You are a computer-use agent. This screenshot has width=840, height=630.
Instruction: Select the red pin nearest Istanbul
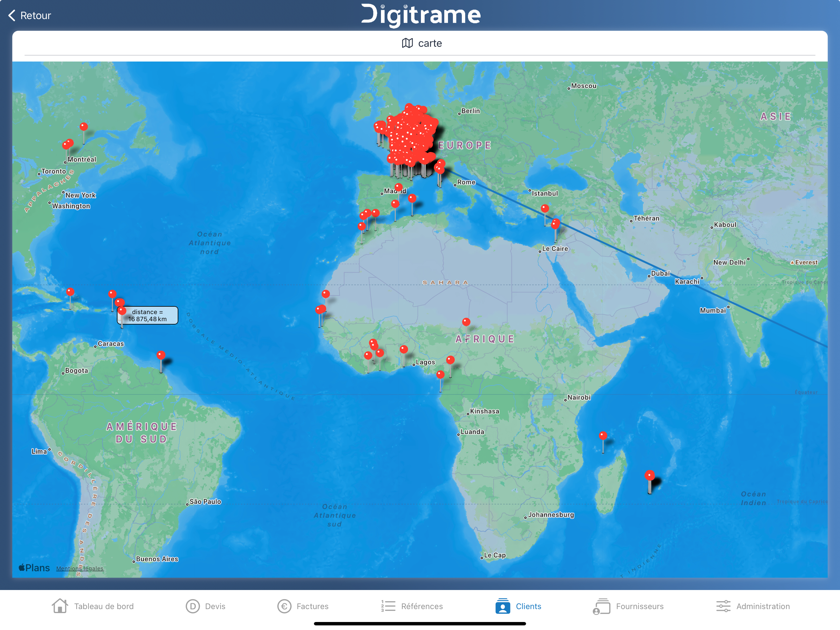(x=545, y=209)
